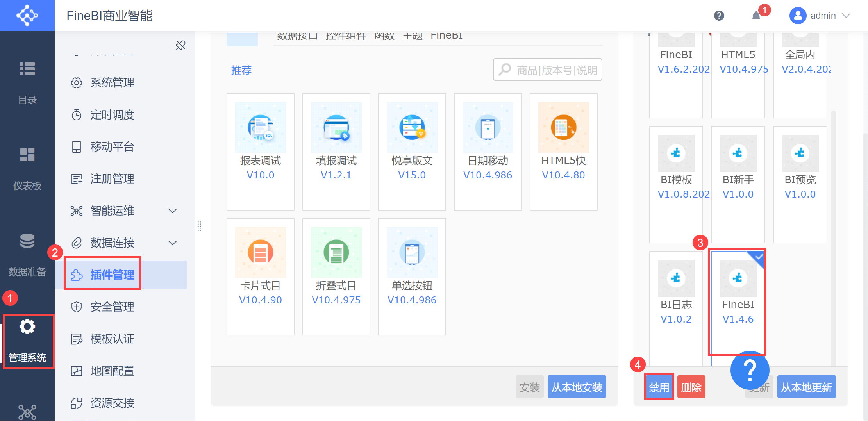
Task: Select the 单选按钮 plugin icon
Action: click(x=412, y=252)
